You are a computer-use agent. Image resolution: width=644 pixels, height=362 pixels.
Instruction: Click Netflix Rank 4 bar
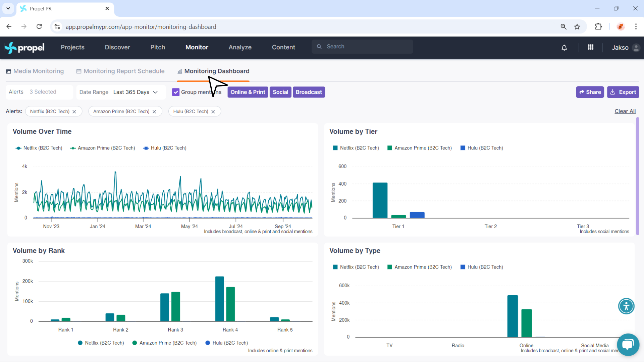click(x=219, y=299)
